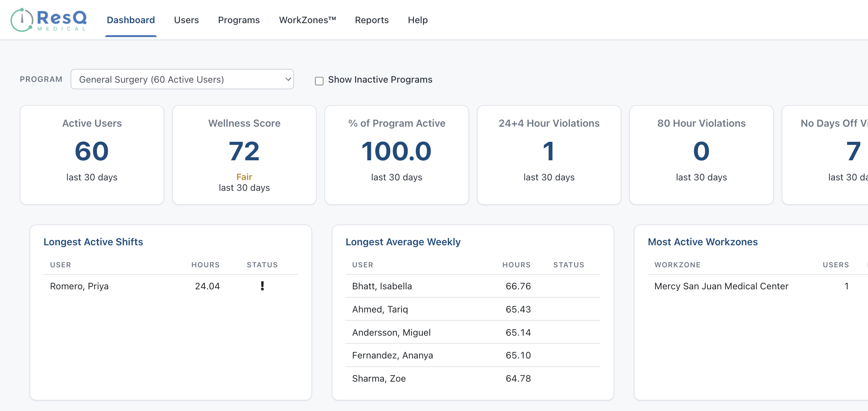Click the 24.04 hours value

click(207, 286)
